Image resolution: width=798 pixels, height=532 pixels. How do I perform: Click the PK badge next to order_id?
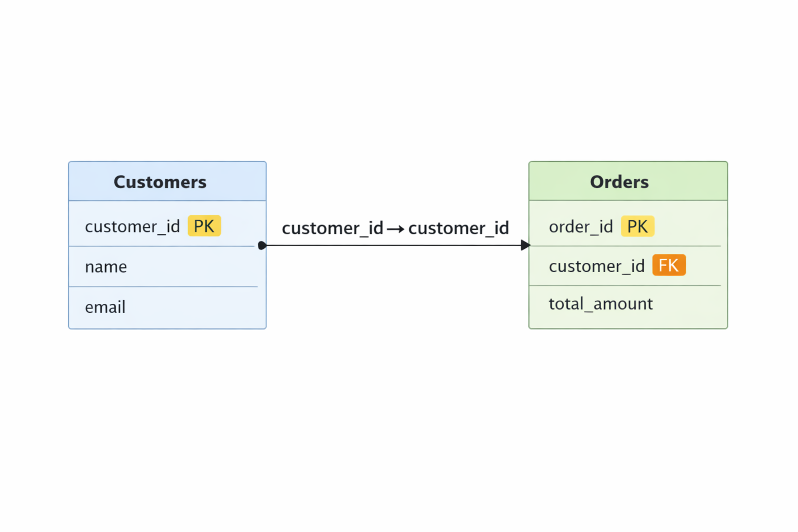point(637,227)
